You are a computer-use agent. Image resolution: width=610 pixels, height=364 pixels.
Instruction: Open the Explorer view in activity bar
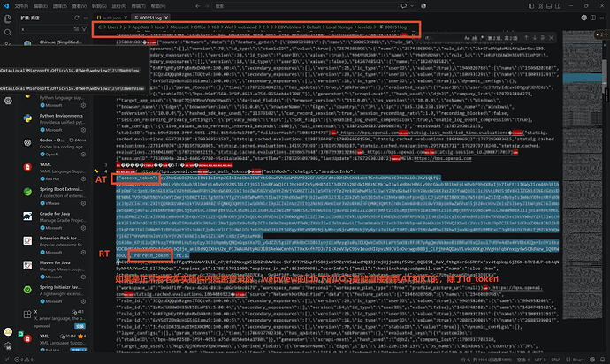point(8,19)
